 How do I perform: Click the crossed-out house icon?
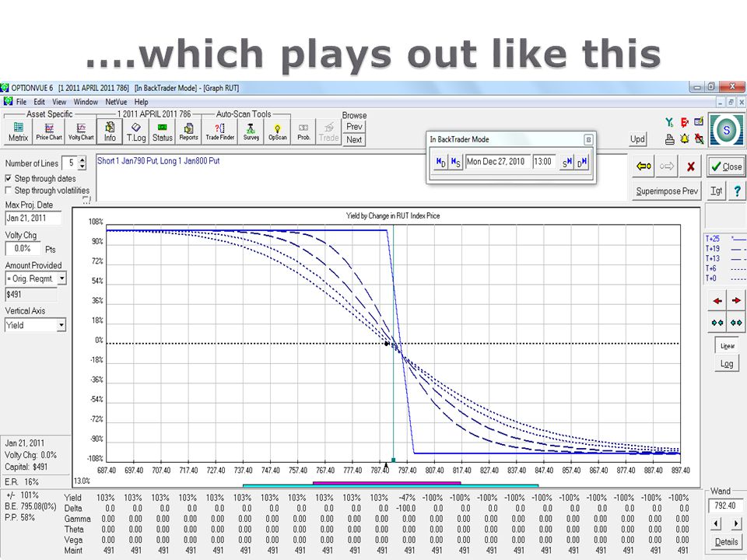pyautogui.click(x=699, y=139)
